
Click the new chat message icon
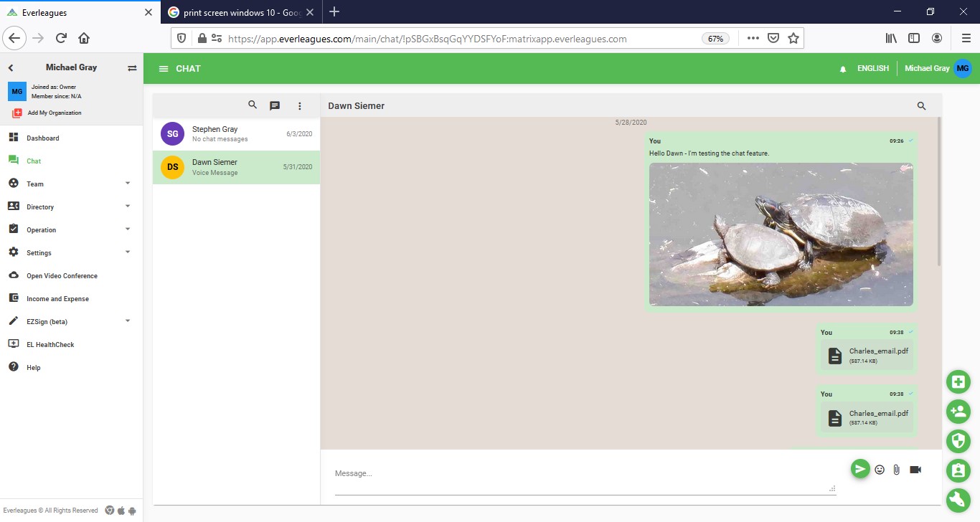[x=274, y=105]
